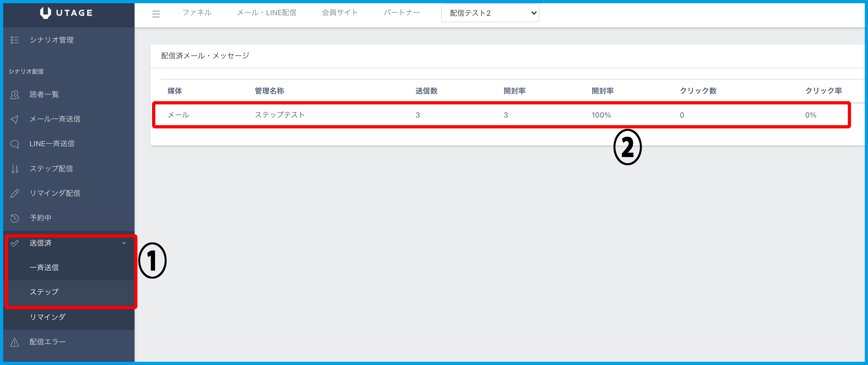The width and height of the screenshot is (868, 365).
Task: Click the 送信済 checkmark icon
Action: tap(15, 243)
